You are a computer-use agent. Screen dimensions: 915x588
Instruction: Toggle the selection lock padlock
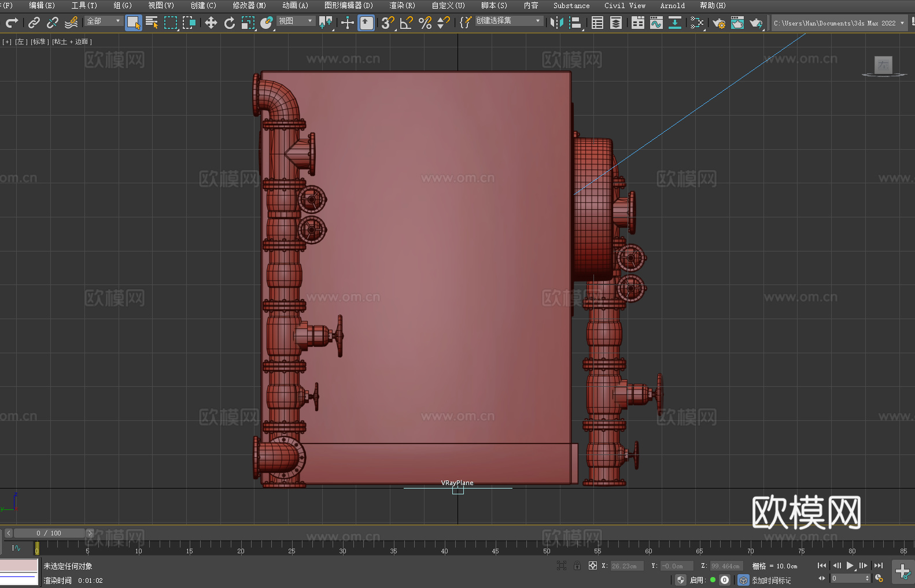[x=577, y=566]
